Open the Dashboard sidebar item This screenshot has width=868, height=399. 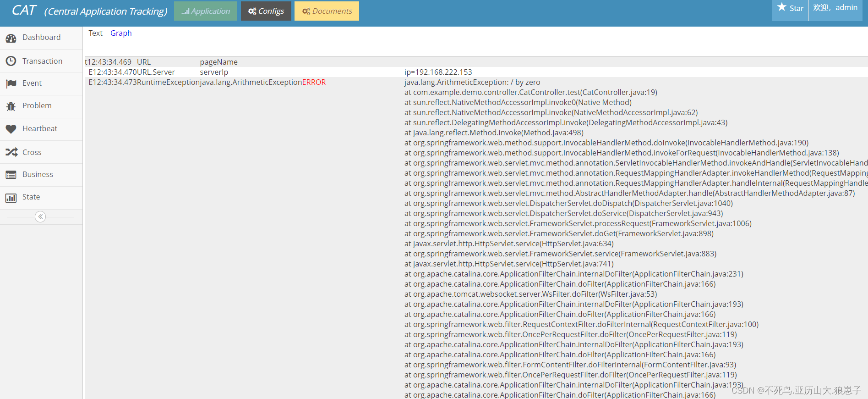41,38
